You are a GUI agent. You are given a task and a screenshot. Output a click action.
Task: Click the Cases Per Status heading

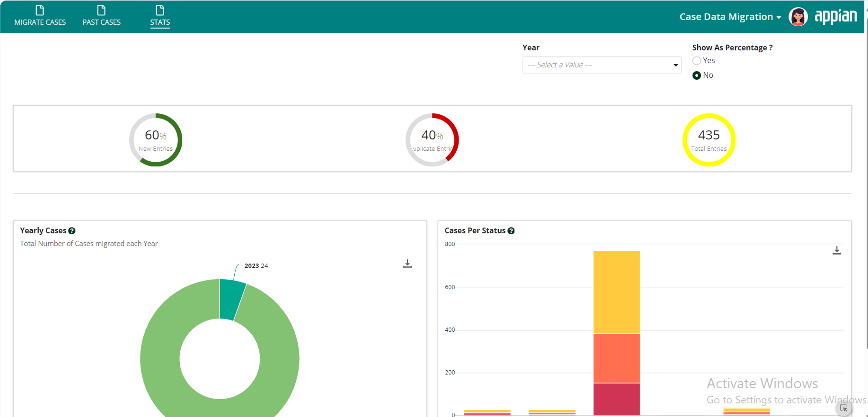point(475,230)
